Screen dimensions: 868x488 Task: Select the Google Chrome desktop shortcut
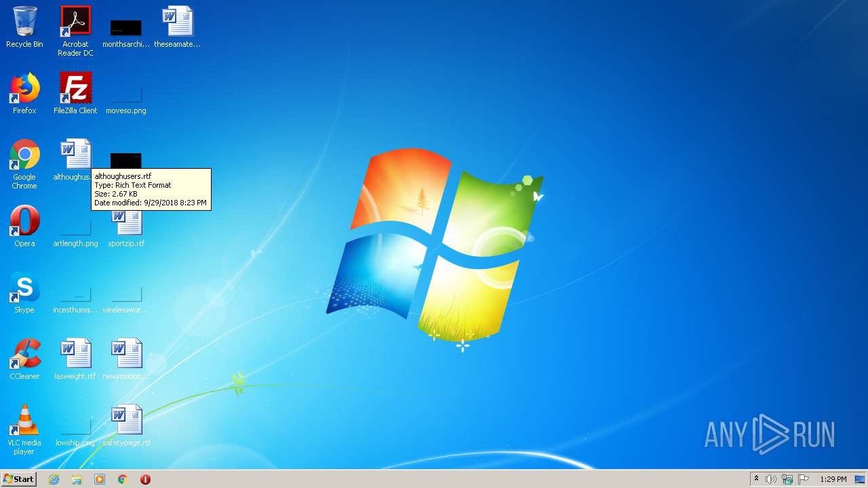[x=24, y=165]
